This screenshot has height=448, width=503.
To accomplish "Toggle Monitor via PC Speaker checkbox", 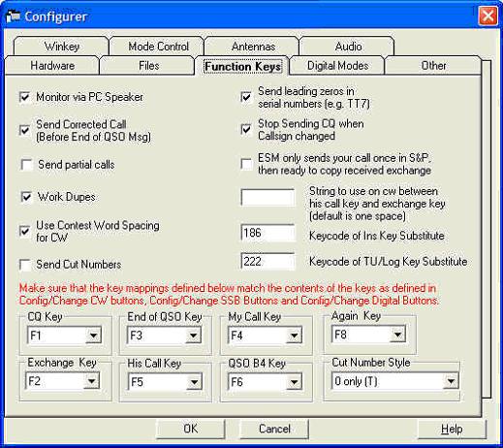I will click(24, 97).
